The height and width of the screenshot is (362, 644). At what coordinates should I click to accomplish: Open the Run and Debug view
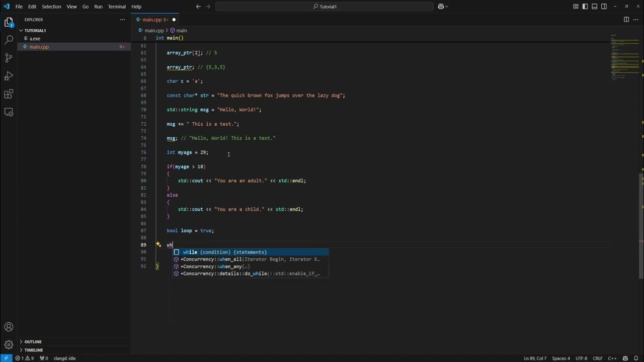pos(9,76)
